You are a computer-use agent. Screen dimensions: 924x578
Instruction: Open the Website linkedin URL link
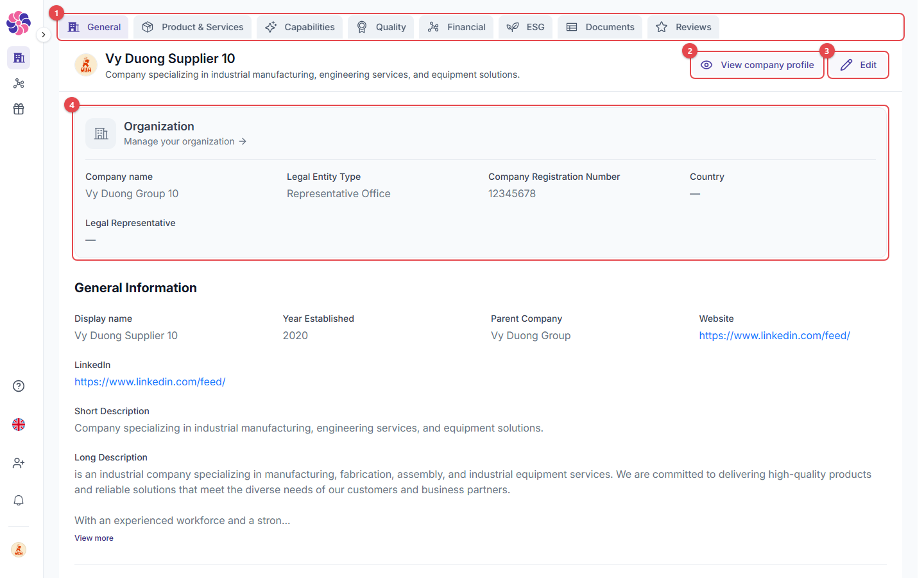(x=774, y=335)
